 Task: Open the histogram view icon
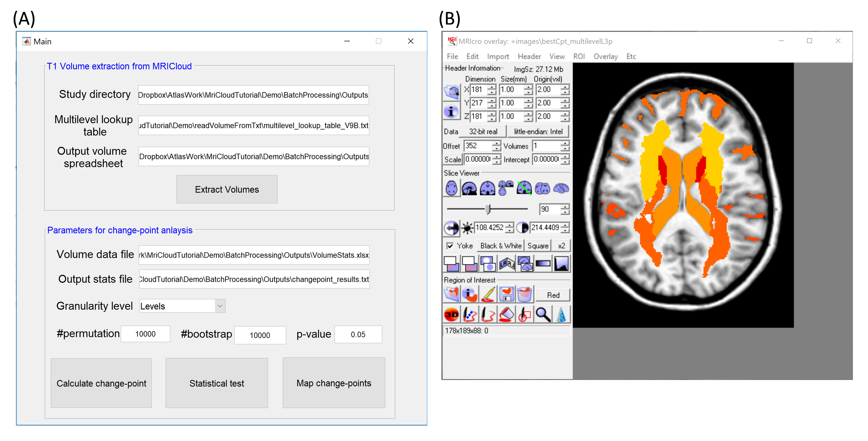click(561, 264)
